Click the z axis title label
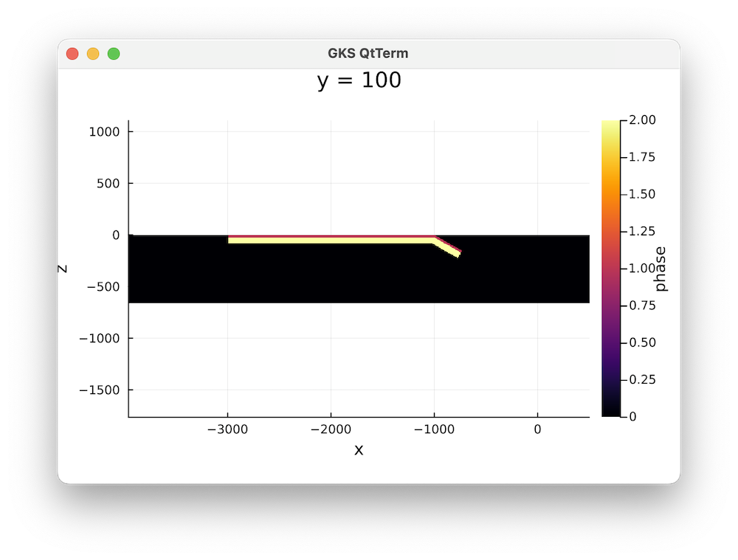This screenshot has width=738, height=560. point(63,269)
